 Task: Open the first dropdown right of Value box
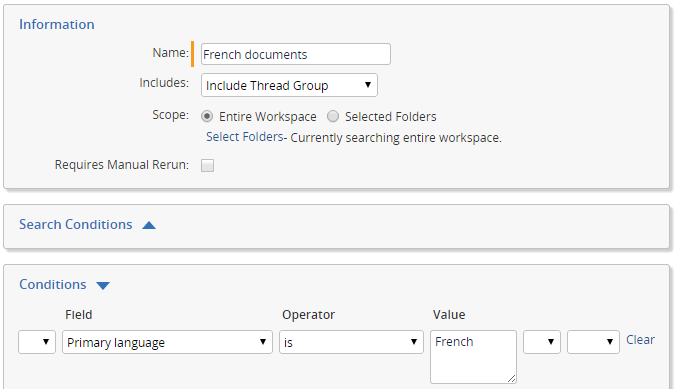tap(542, 342)
